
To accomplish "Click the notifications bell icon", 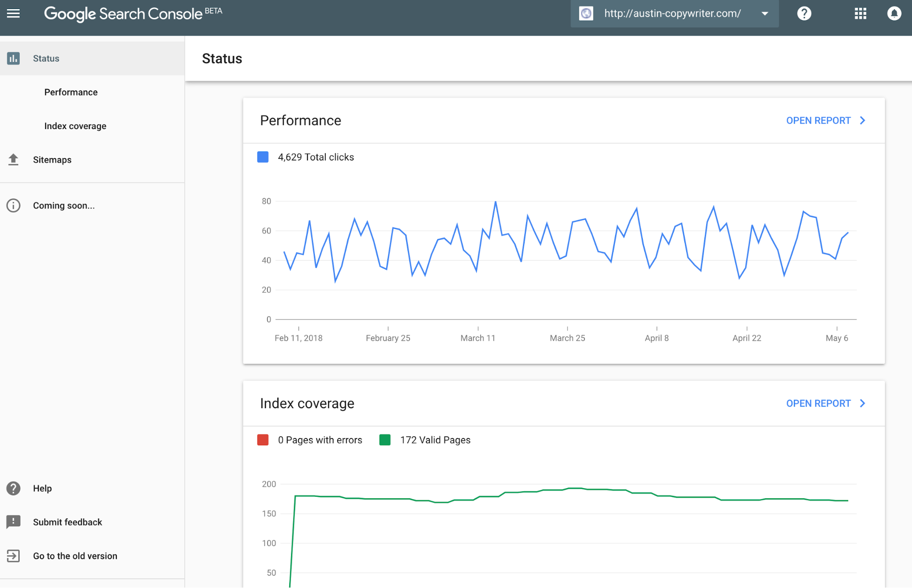I will click(x=893, y=13).
